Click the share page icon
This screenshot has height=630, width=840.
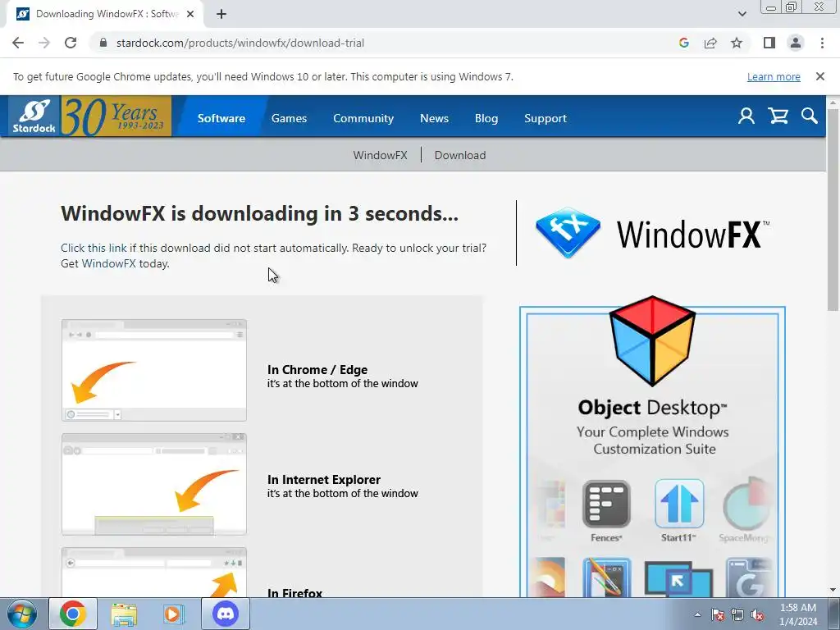click(710, 43)
